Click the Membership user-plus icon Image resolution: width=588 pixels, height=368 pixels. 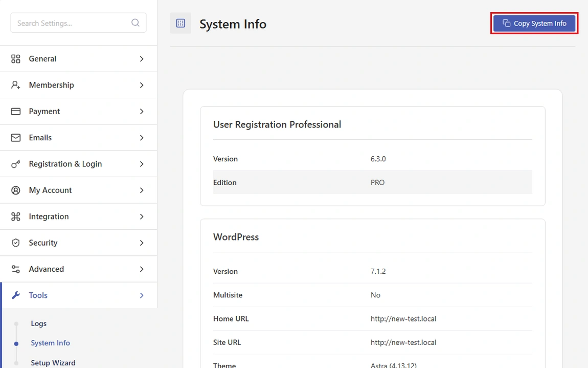tap(16, 85)
